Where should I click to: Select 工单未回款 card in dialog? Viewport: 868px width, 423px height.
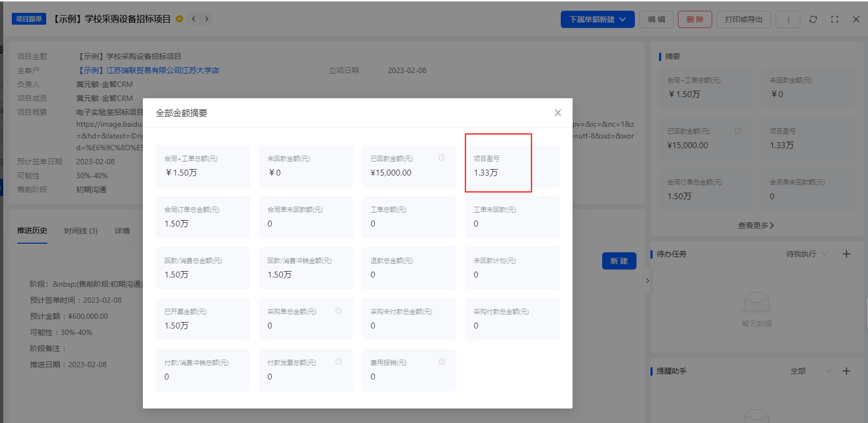(512, 217)
